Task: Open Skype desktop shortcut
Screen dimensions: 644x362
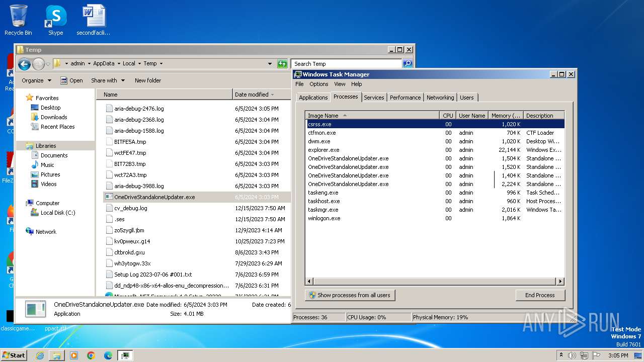Action: click(x=55, y=20)
